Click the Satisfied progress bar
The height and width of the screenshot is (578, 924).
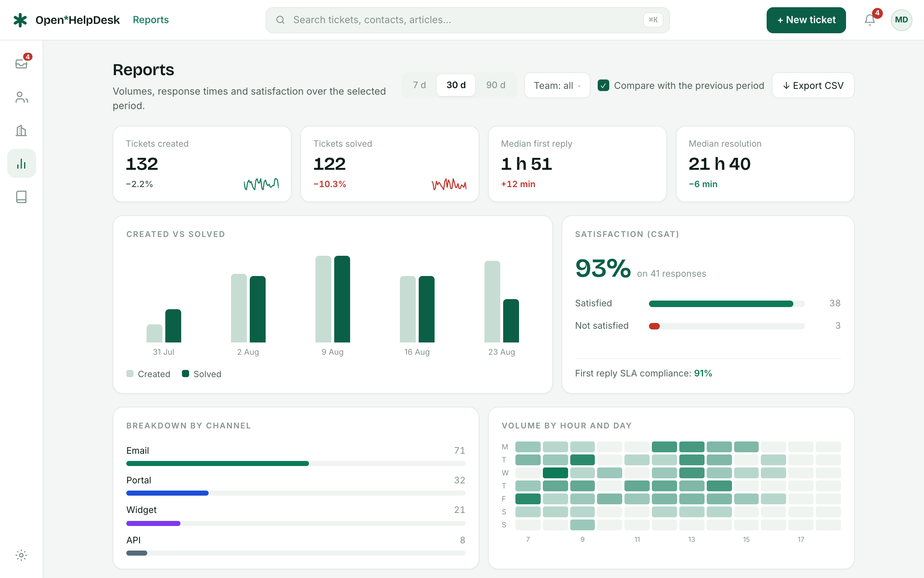point(727,304)
